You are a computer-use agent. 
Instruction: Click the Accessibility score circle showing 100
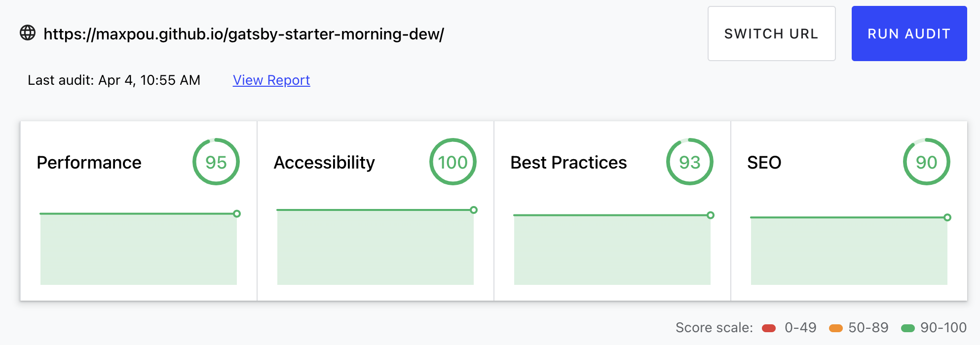[452, 162]
